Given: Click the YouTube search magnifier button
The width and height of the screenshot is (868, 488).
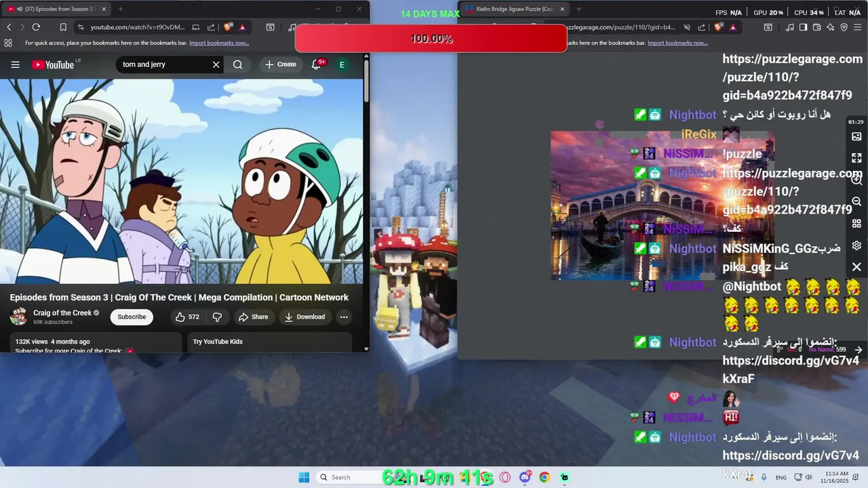Looking at the screenshot, I should coord(237,64).
